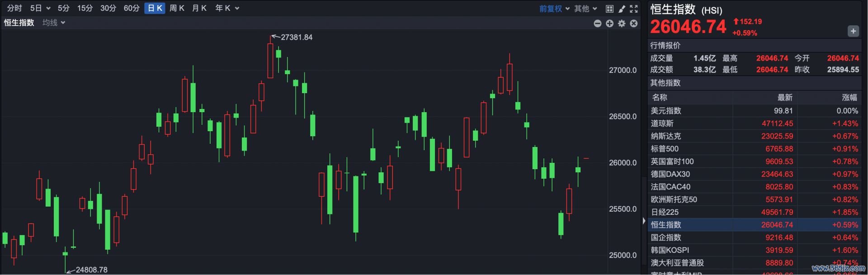
Task: Zoom out chart with minus icon
Action: point(597,24)
